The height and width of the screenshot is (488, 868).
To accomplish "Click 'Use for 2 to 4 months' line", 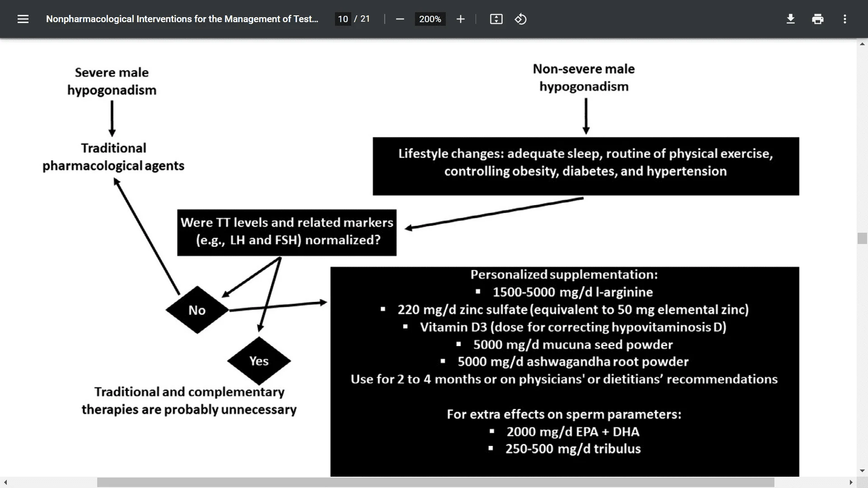I will click(x=564, y=379).
